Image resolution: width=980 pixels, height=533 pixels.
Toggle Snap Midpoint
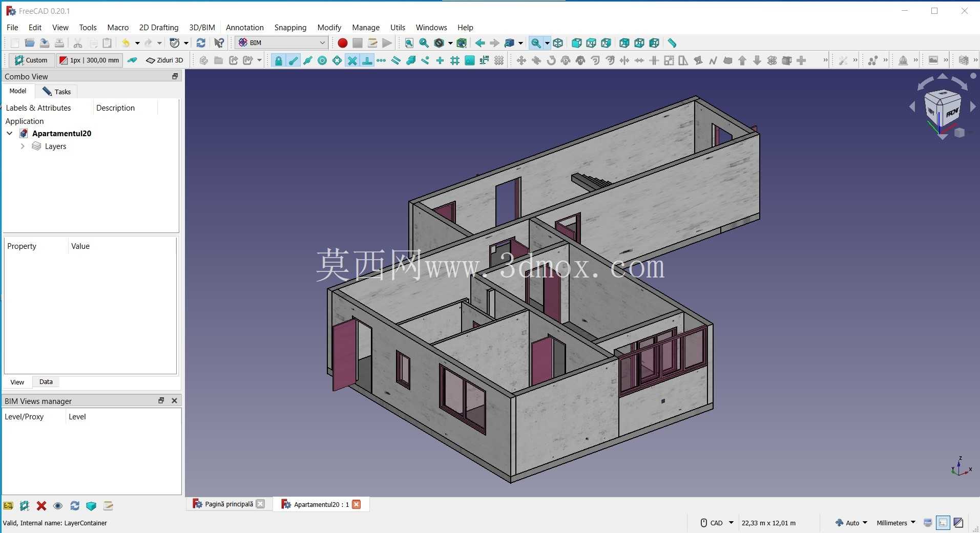[x=308, y=60]
